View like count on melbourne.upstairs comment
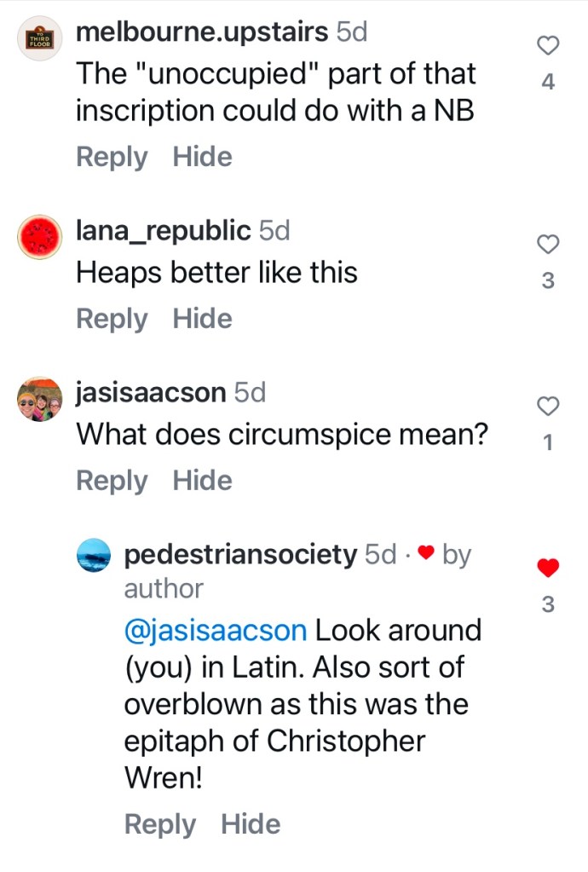This screenshot has height=872, width=588. [549, 82]
